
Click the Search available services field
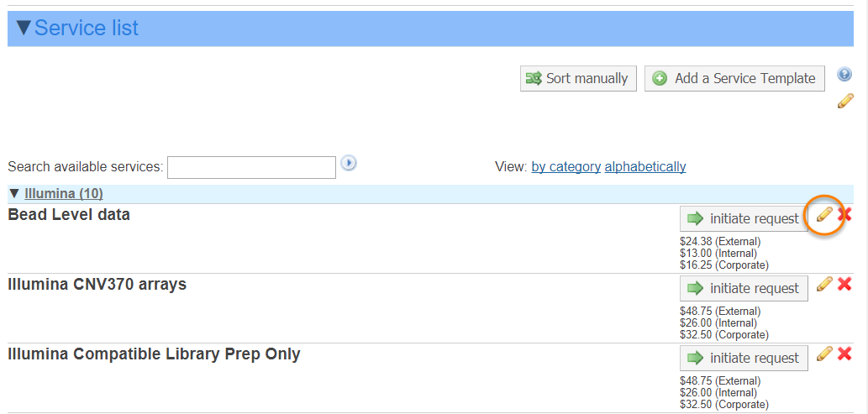(x=251, y=167)
